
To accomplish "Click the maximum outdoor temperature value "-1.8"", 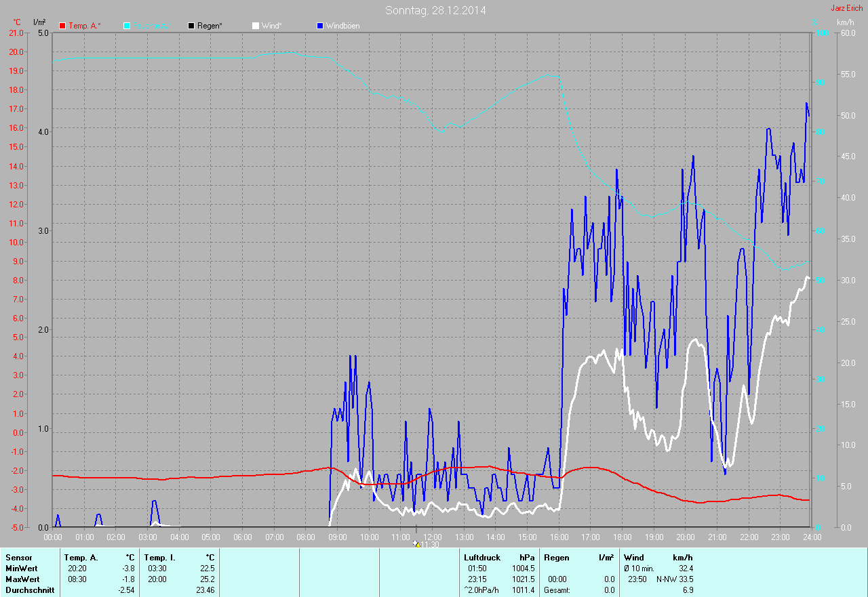I will pos(127,579).
